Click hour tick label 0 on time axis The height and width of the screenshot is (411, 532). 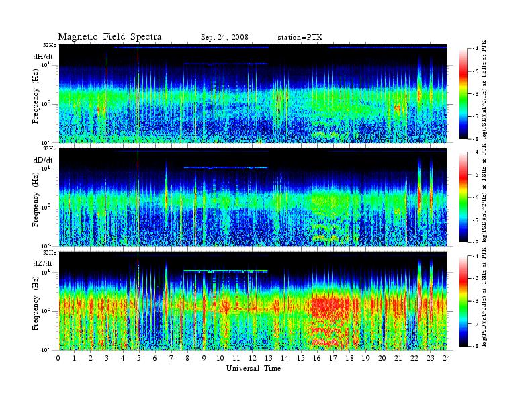tap(58, 358)
